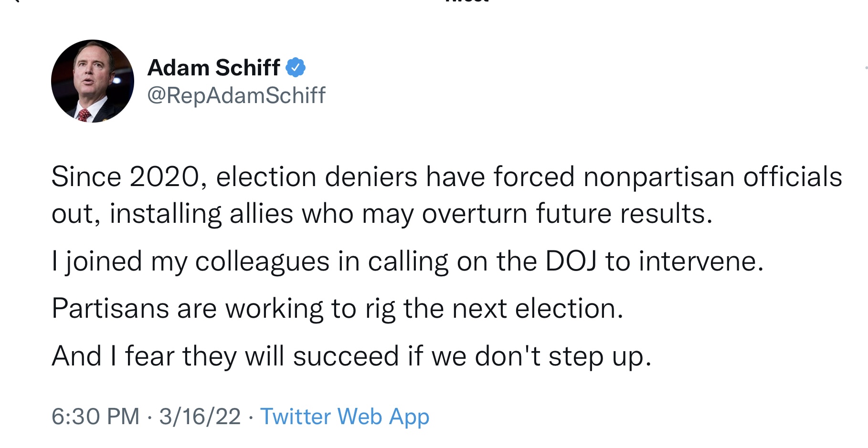Screen dimensions: 868x448
Task: Open the more options dots at right edge
Action: [x=866, y=68]
